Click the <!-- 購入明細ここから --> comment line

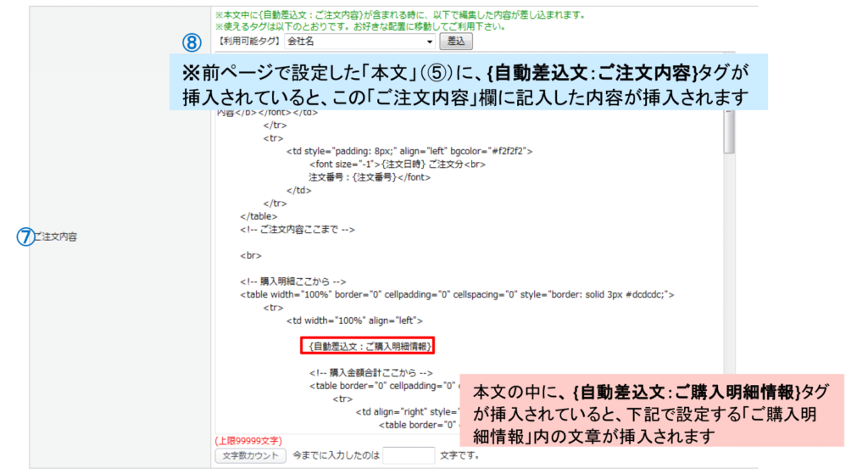point(292,282)
